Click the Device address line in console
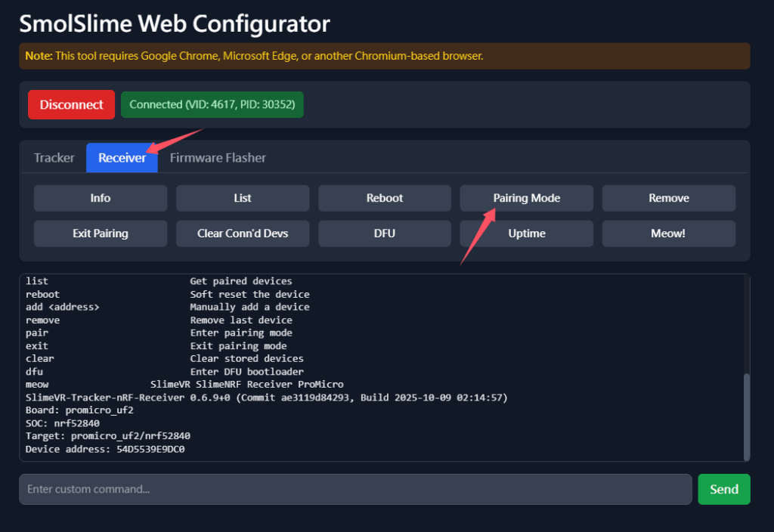This screenshot has height=532, width=774. 105,450
